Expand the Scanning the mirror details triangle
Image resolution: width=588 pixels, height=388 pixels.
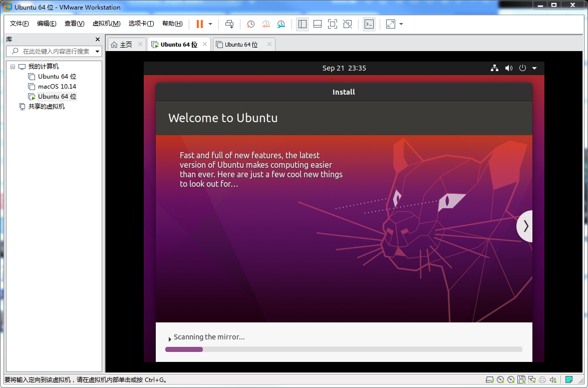(169, 339)
